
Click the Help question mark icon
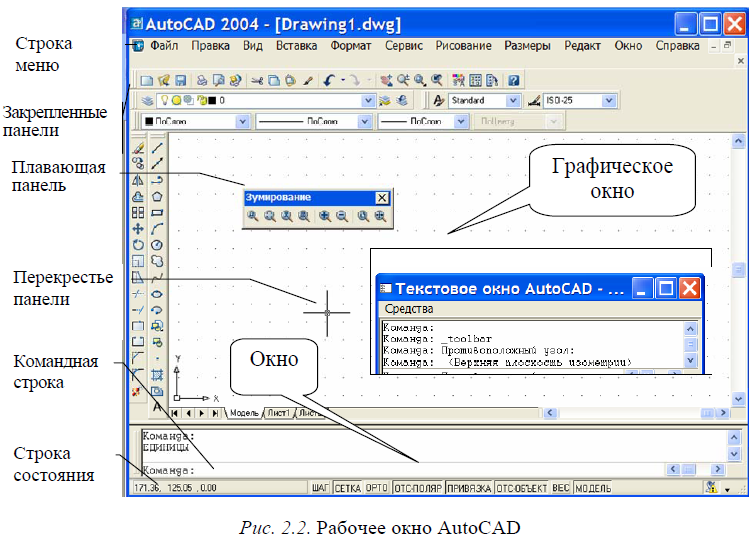coord(514,81)
